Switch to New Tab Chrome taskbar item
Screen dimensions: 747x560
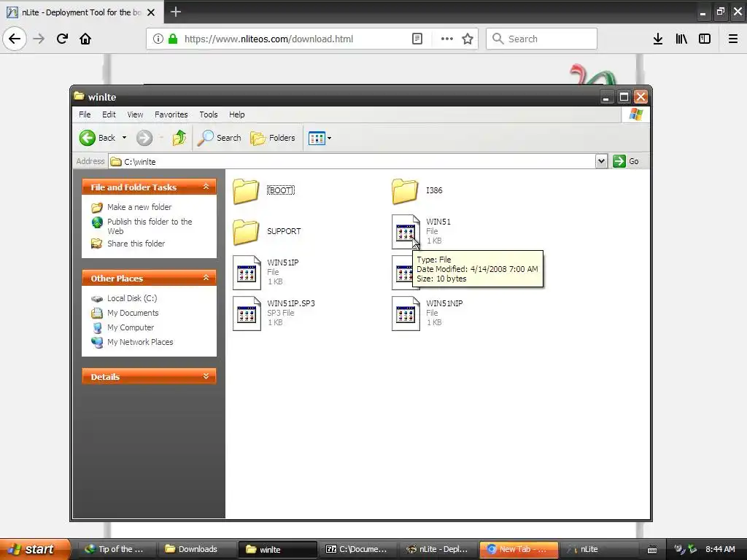(519, 549)
